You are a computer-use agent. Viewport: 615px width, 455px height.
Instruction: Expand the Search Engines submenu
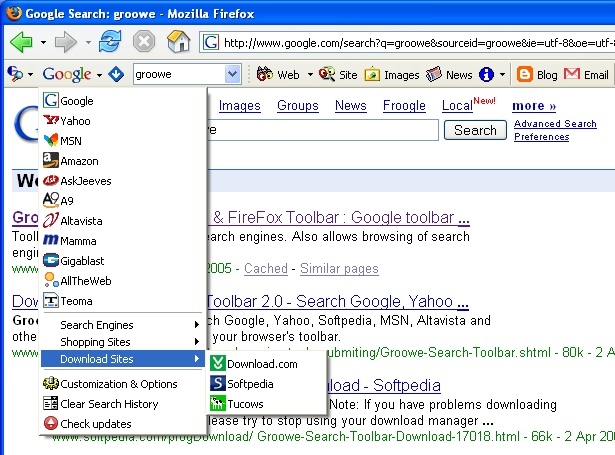click(123, 325)
